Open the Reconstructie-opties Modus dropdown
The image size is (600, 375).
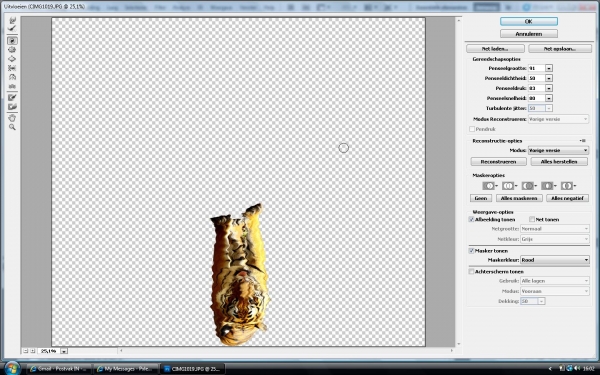558,150
